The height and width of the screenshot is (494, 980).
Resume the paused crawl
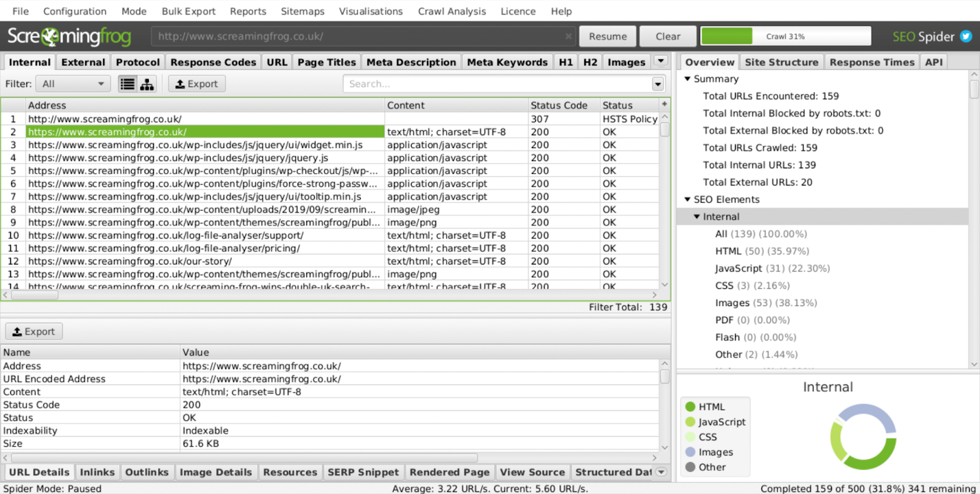(x=608, y=36)
